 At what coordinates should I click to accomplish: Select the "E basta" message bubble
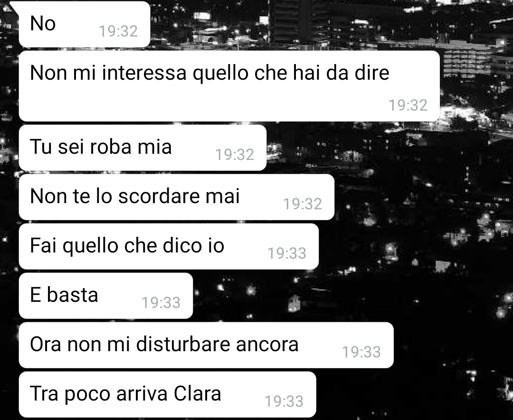point(105,296)
